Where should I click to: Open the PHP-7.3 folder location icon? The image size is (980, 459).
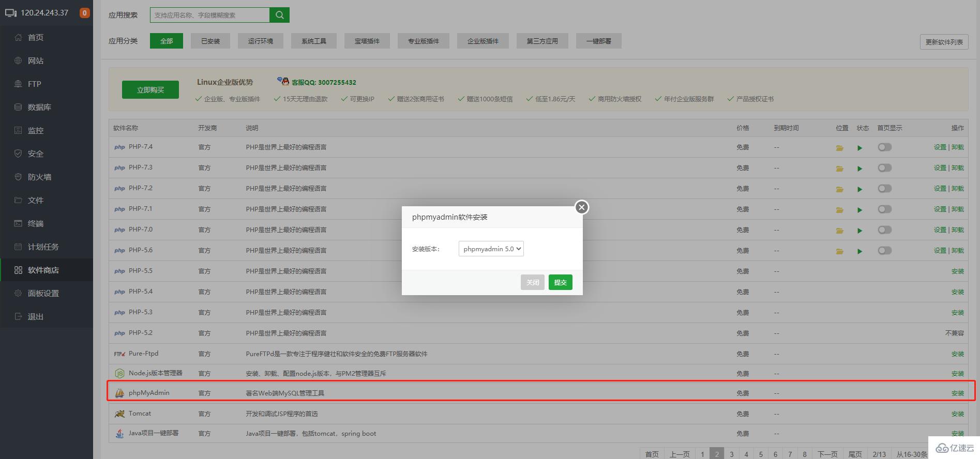(x=839, y=169)
